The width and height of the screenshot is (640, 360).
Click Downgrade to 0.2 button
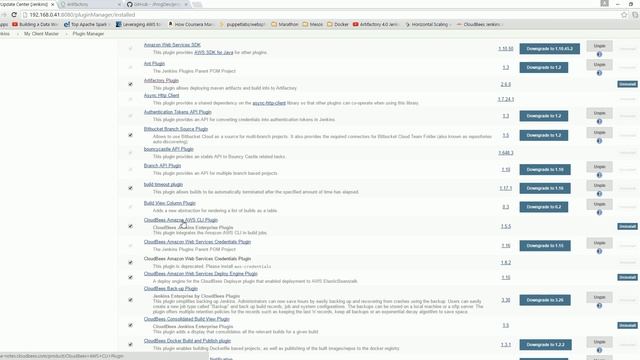click(x=544, y=207)
